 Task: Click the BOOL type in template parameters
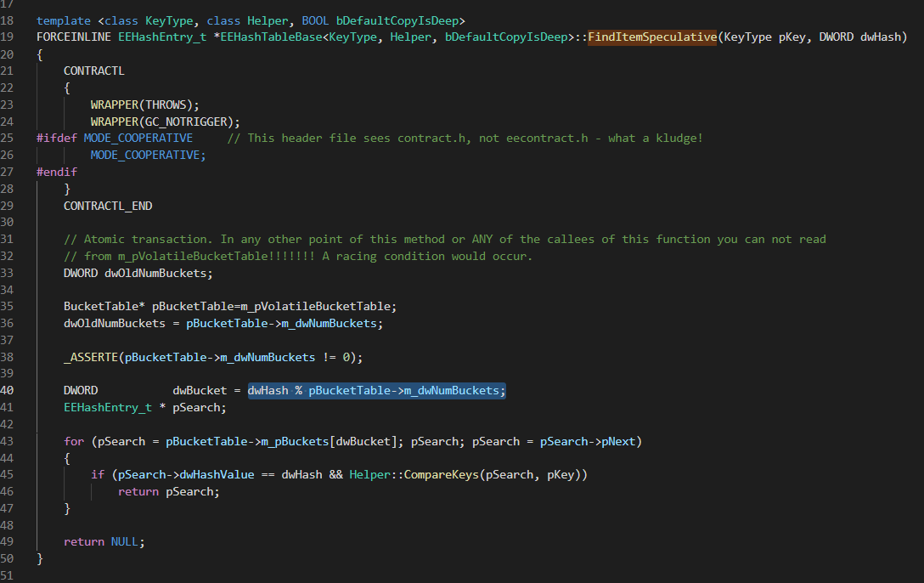pos(315,20)
